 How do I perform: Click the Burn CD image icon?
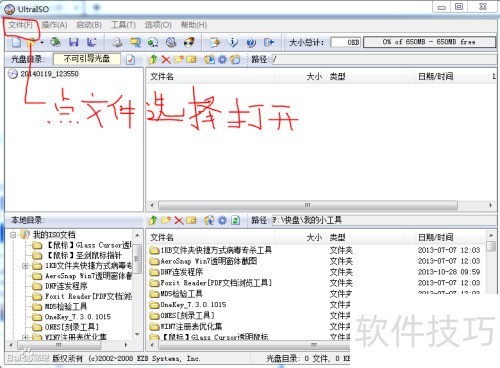(x=189, y=42)
